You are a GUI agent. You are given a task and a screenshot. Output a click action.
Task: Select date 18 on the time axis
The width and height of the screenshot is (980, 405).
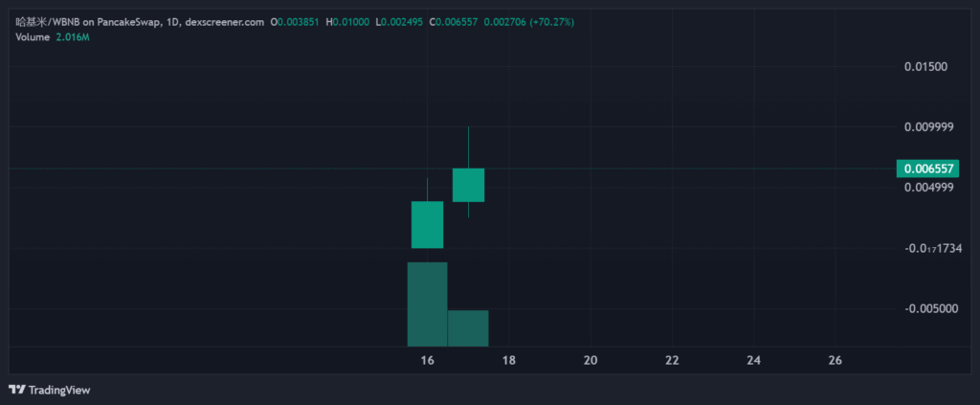click(508, 360)
